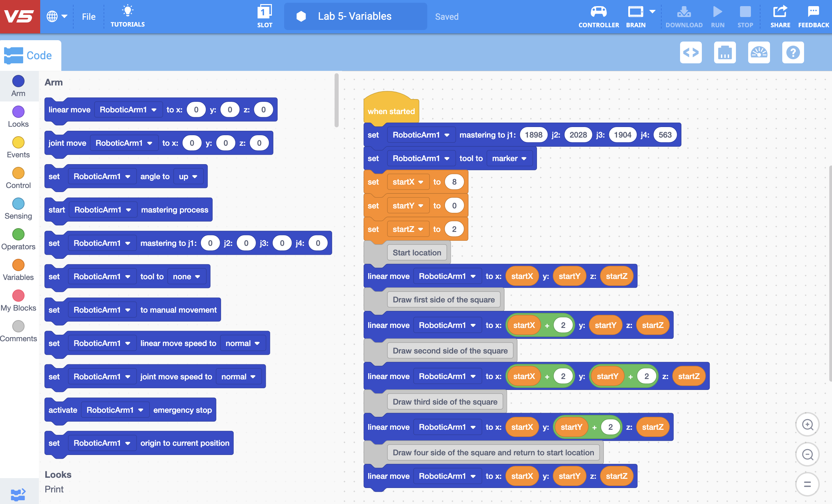The height and width of the screenshot is (504, 832).
Task: Click the startX variable input field
Action: pos(453,182)
